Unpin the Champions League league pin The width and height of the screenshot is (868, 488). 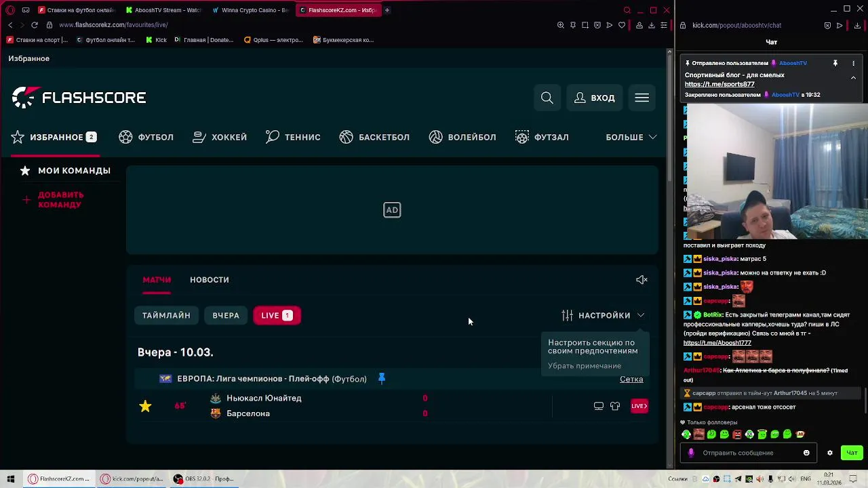click(x=381, y=378)
